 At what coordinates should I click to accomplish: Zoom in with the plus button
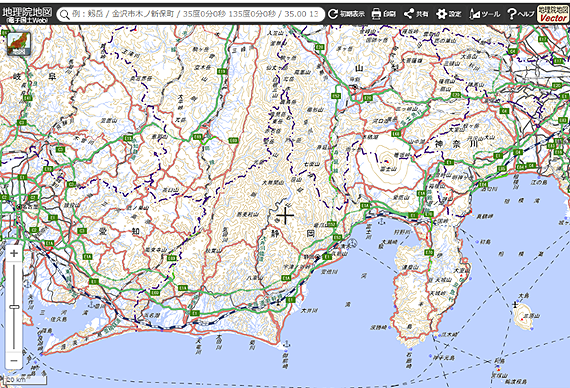point(14,253)
